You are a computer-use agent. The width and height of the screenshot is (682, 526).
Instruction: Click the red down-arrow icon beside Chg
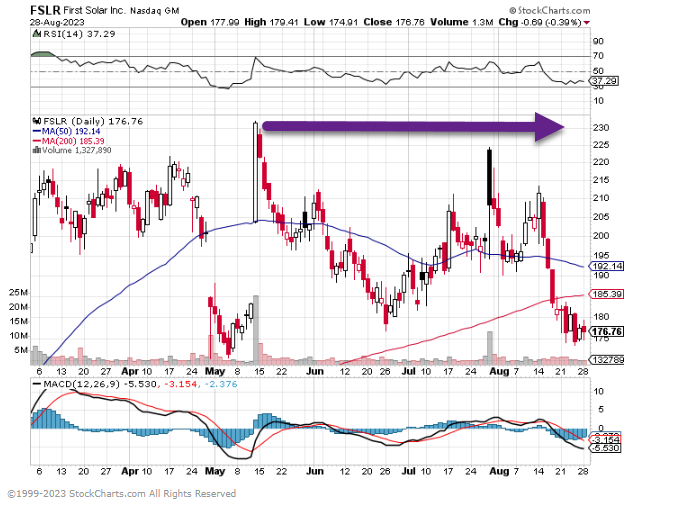tap(587, 23)
